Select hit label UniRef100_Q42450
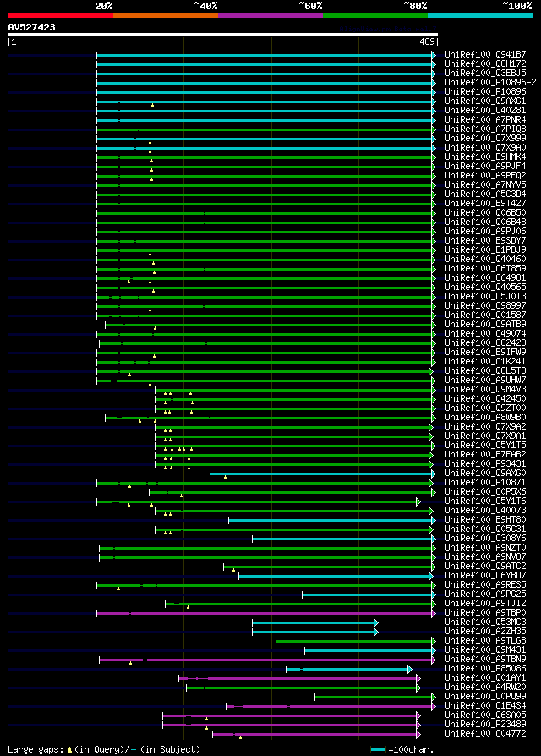The width and height of the screenshot is (541, 756). pos(485,399)
